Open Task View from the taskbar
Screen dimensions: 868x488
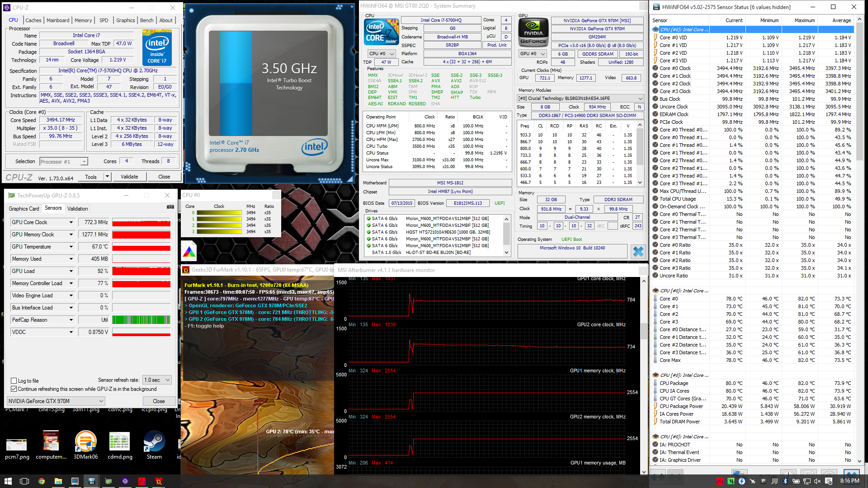pos(24,481)
